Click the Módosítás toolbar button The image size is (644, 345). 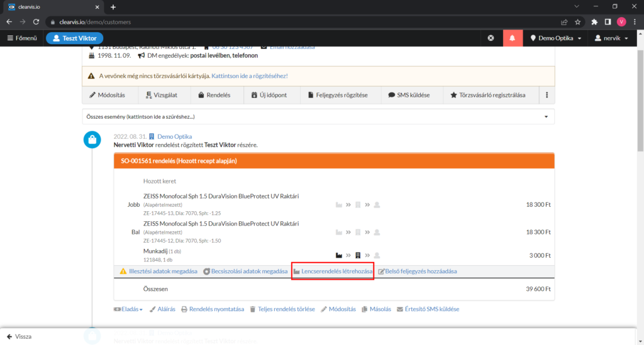(x=107, y=96)
